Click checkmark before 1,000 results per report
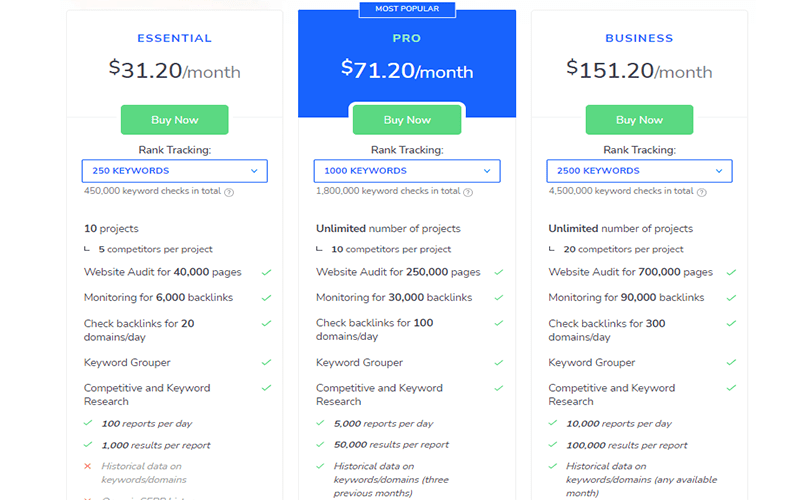This screenshot has height=500, width=800. [88, 444]
